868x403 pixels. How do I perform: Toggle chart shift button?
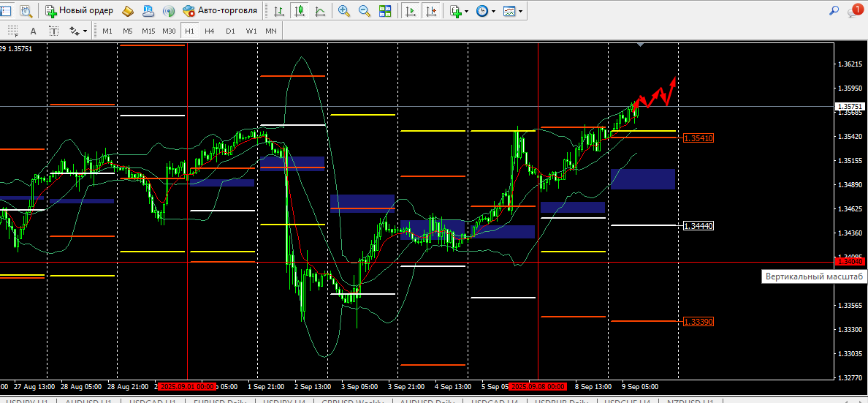click(431, 10)
